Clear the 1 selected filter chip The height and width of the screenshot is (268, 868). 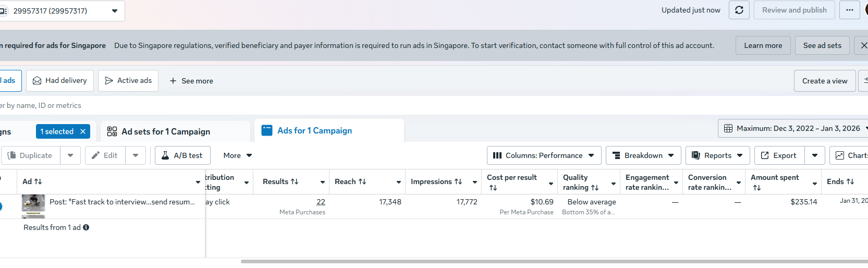pyautogui.click(x=83, y=131)
